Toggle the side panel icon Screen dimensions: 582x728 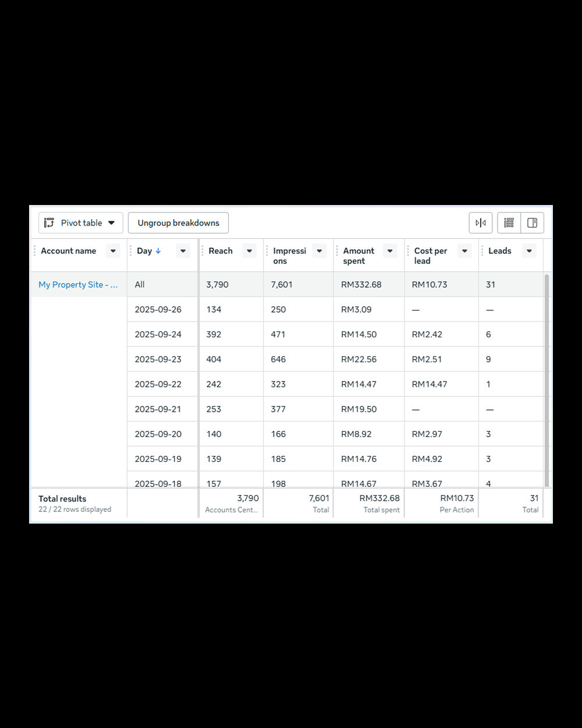[x=531, y=222]
